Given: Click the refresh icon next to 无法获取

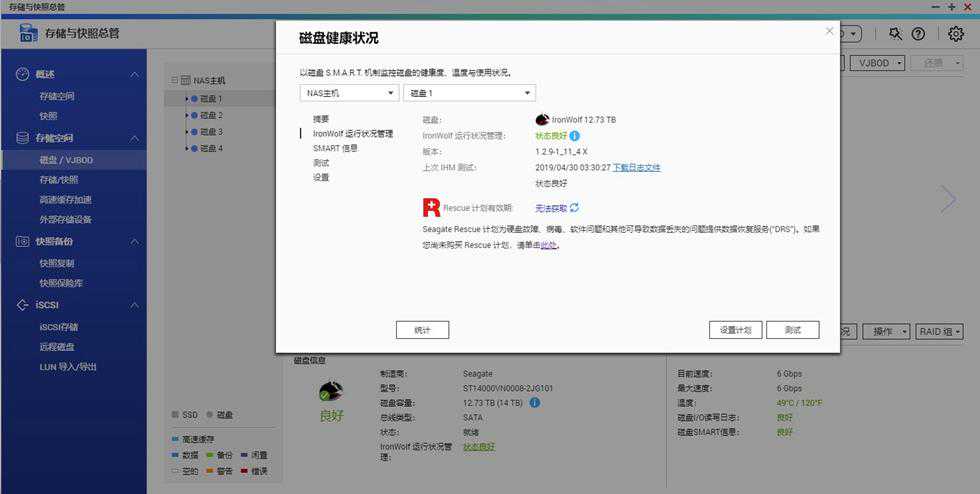Looking at the screenshot, I should click(x=575, y=208).
